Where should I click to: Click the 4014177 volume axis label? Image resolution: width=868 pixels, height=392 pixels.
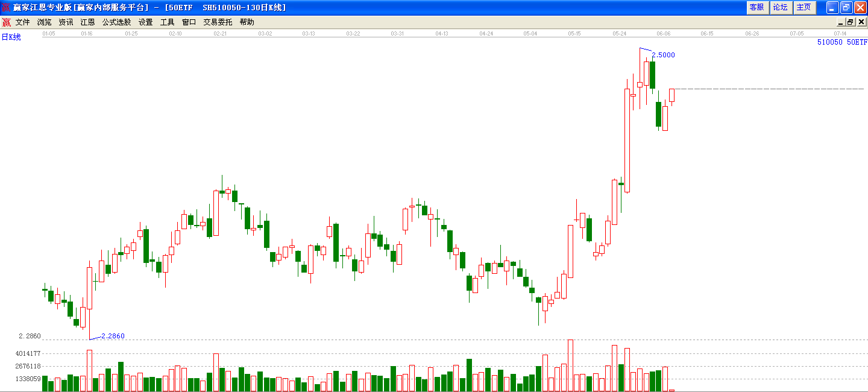[x=28, y=353]
